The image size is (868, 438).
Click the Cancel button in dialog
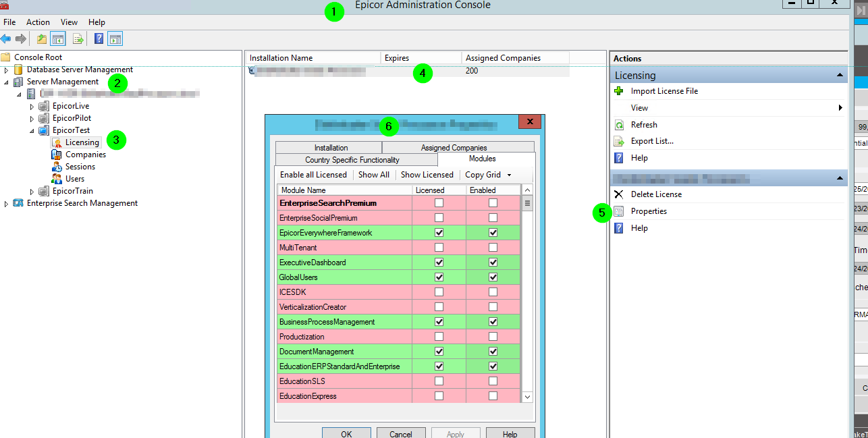(x=401, y=434)
